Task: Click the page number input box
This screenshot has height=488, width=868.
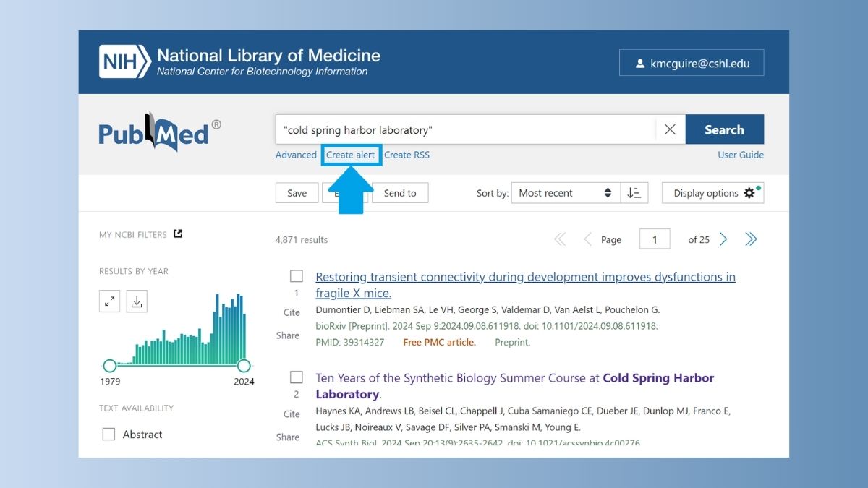Action: 655,239
